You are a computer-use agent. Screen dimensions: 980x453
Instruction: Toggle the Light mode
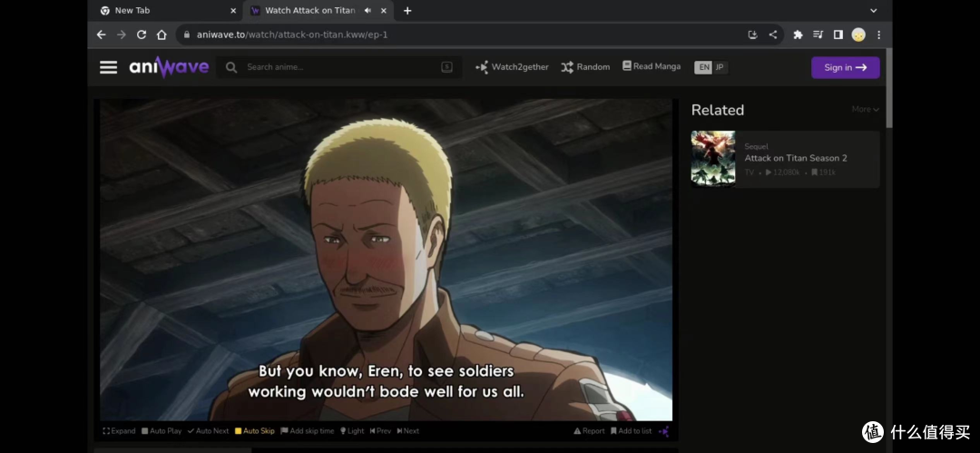point(352,431)
